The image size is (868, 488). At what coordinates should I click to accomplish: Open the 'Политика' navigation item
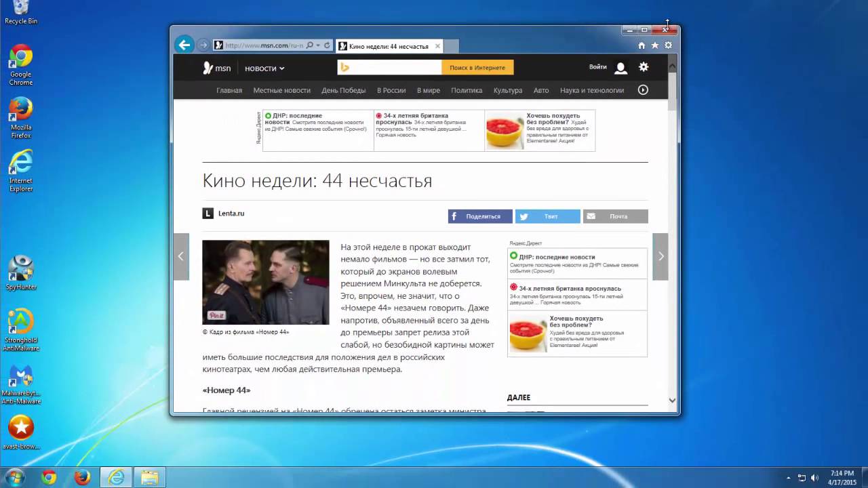(x=467, y=90)
